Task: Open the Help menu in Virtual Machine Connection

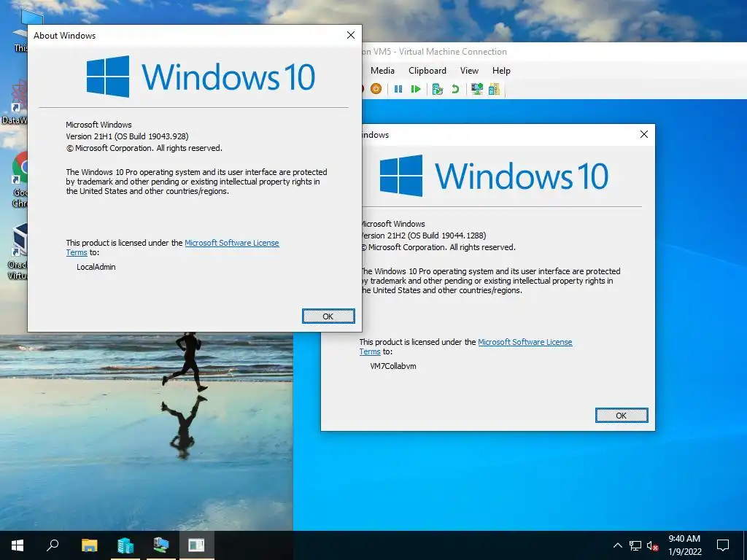Action: [501, 71]
